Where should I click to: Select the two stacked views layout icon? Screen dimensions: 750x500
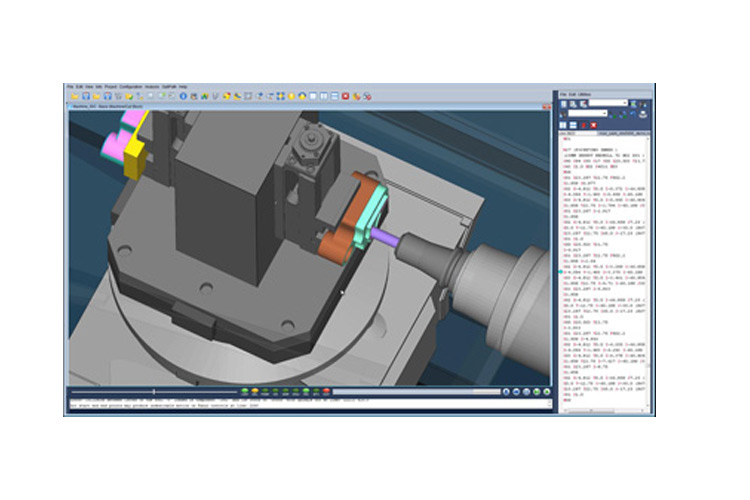point(335,96)
